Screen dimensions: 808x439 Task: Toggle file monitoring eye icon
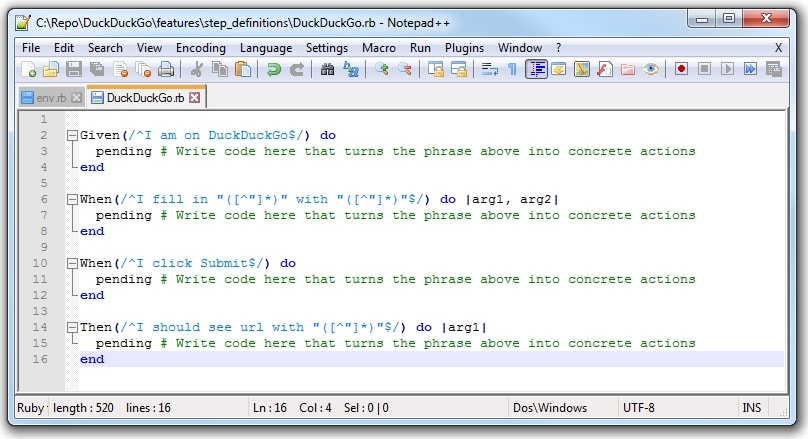pyautogui.click(x=651, y=69)
